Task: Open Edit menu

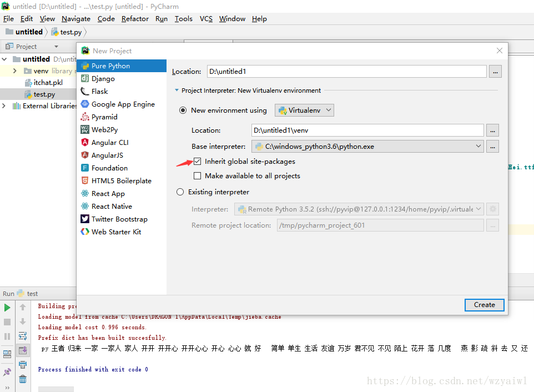Action: pyautogui.click(x=27, y=19)
